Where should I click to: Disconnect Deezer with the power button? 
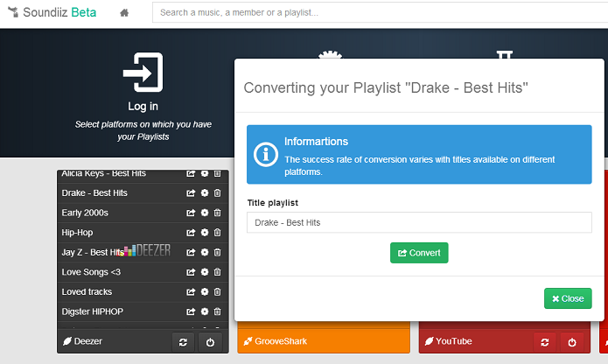(x=210, y=342)
